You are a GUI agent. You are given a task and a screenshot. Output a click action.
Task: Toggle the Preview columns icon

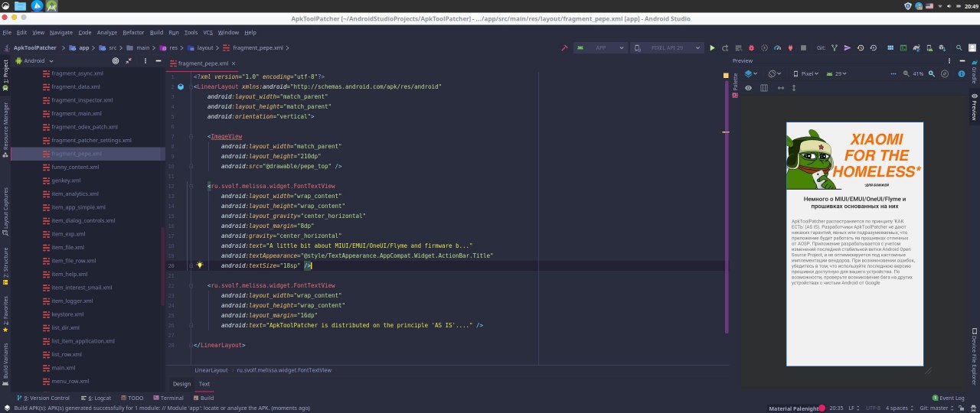coord(764,88)
